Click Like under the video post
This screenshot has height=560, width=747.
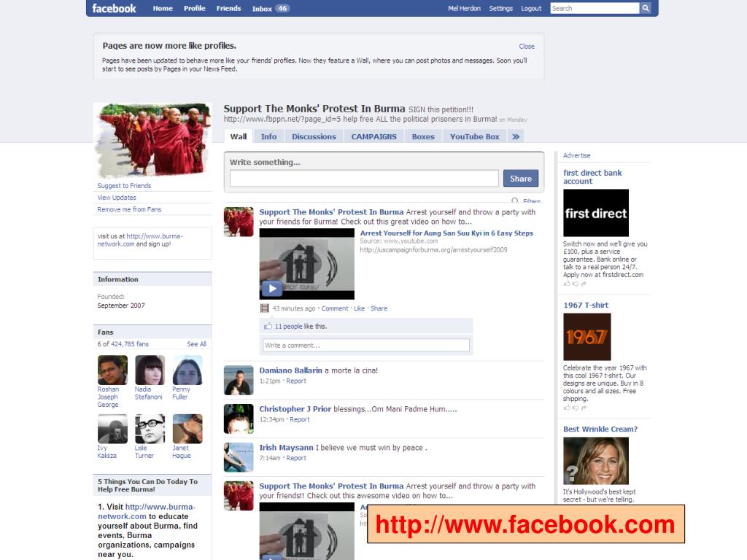(x=359, y=308)
